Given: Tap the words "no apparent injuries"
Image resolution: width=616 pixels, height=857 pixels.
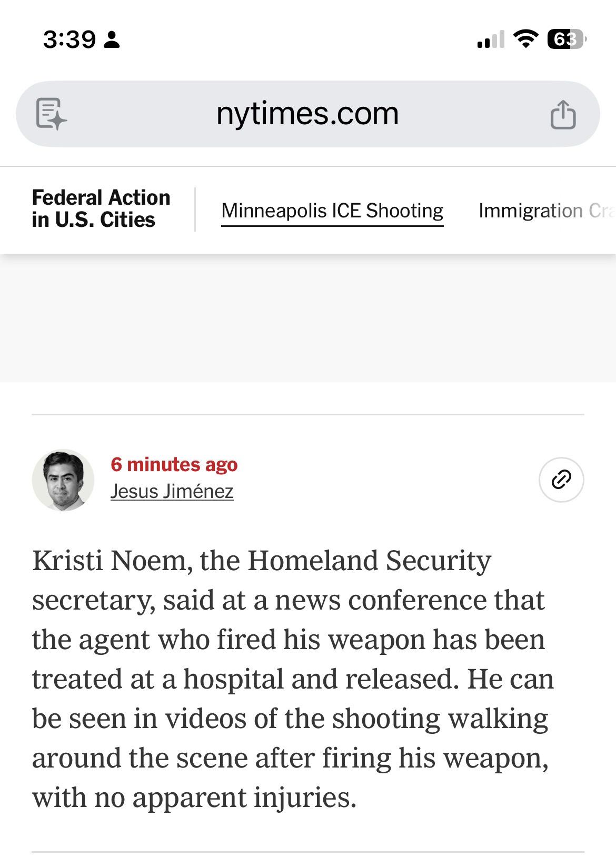Looking at the screenshot, I should (244, 798).
